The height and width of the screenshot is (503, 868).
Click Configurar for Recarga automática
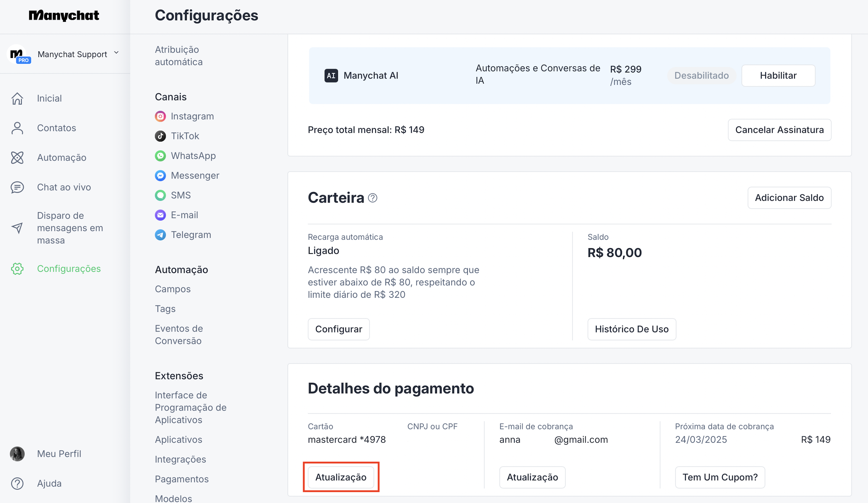[x=339, y=329]
